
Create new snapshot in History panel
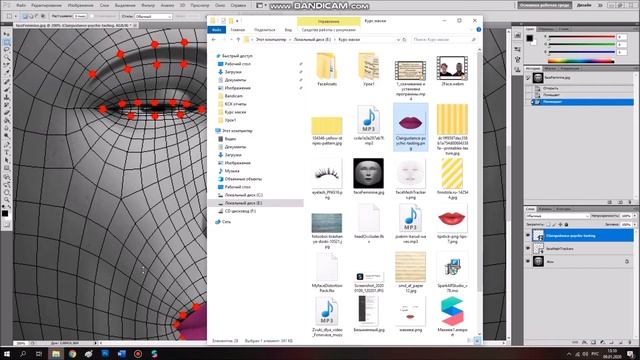(620, 202)
